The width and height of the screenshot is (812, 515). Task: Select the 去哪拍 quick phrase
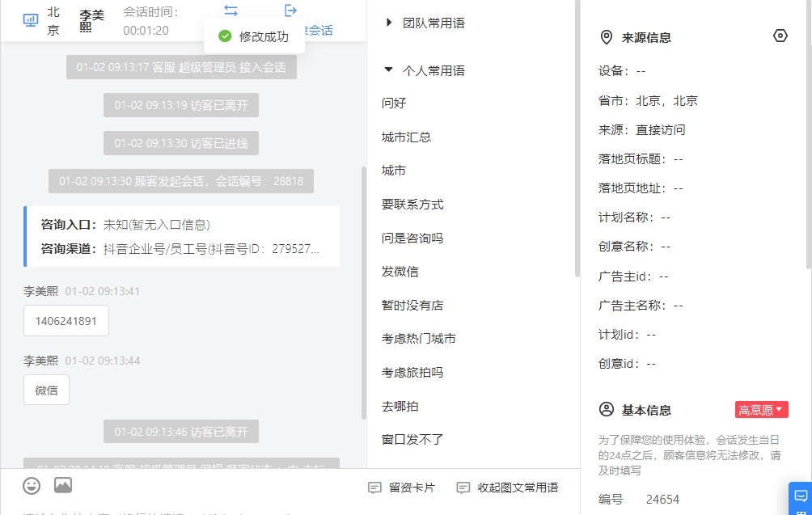tap(400, 407)
